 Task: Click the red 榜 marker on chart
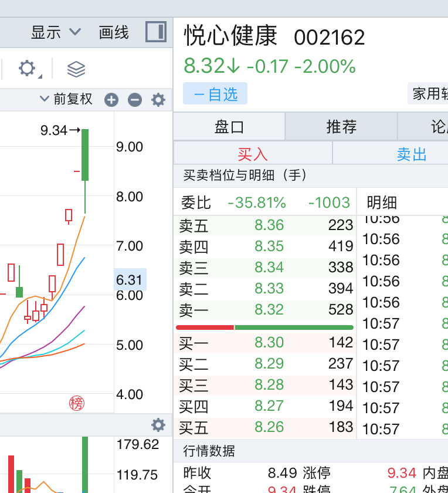click(x=77, y=403)
